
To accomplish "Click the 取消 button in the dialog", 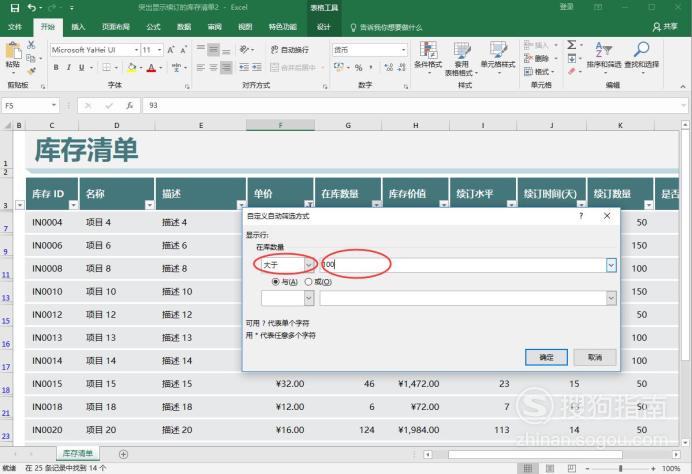I will click(x=595, y=357).
